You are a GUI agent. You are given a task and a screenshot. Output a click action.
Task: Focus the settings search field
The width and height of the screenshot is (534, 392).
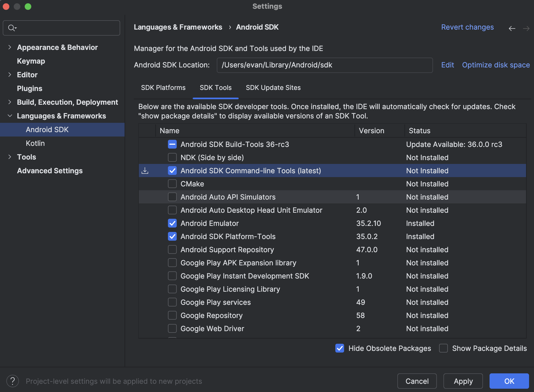click(61, 28)
